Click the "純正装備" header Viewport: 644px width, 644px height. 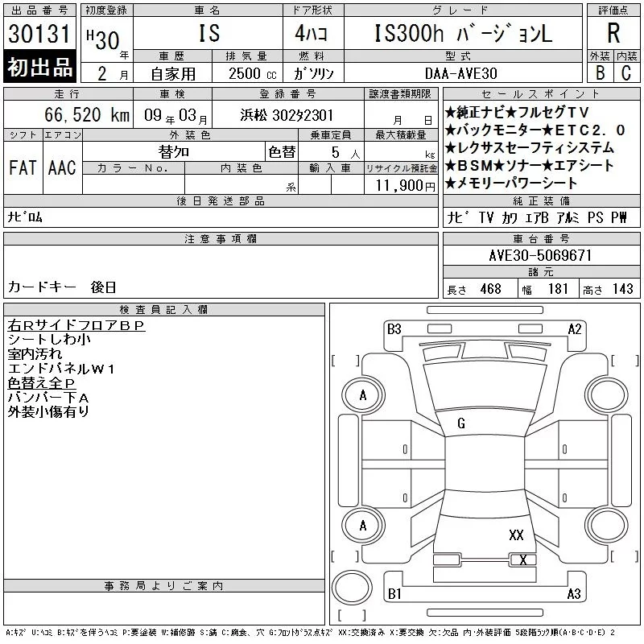541,200
